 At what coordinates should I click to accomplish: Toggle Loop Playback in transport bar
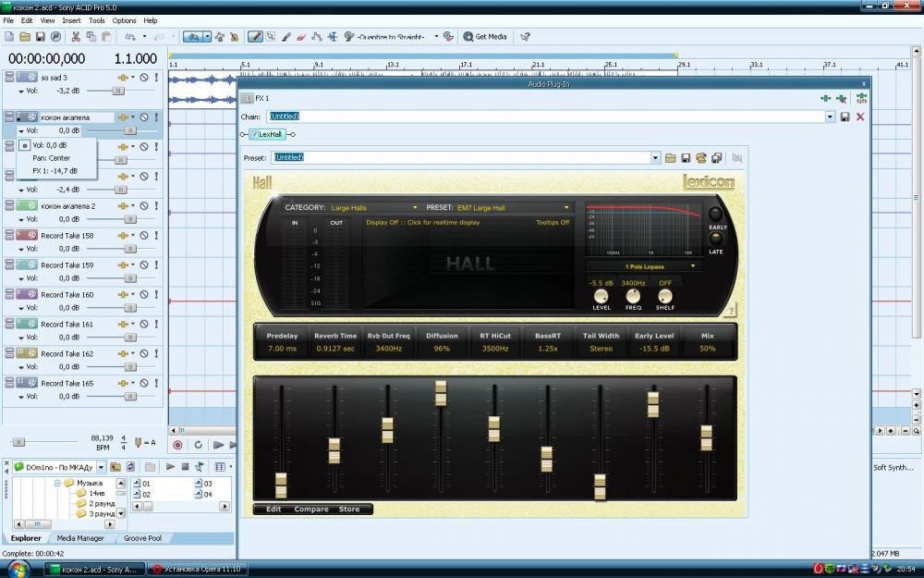coord(198,445)
